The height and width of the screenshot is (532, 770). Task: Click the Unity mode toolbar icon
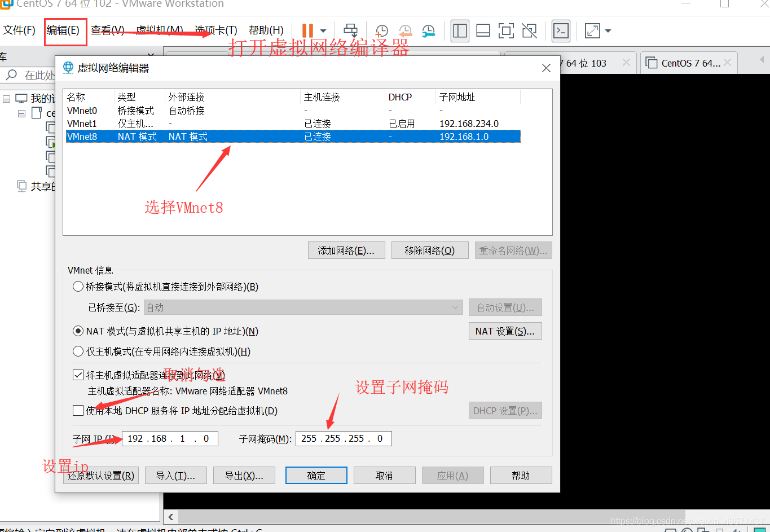[x=530, y=30]
